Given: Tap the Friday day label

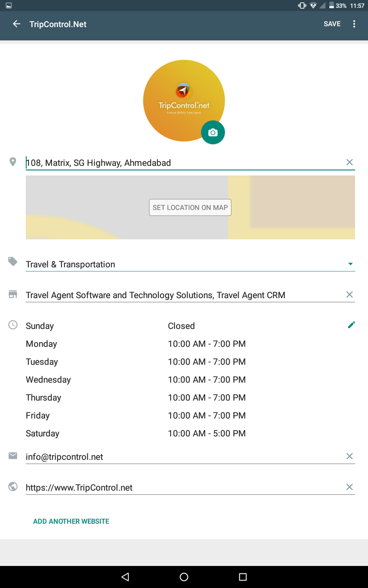Looking at the screenshot, I should (x=38, y=415).
